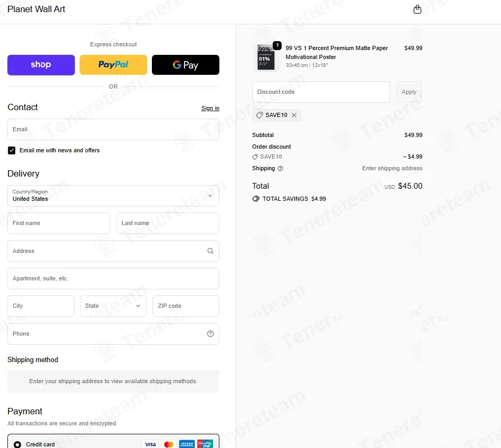The width and height of the screenshot is (501, 448).
Task: Focus the Last name field
Action: click(x=168, y=223)
